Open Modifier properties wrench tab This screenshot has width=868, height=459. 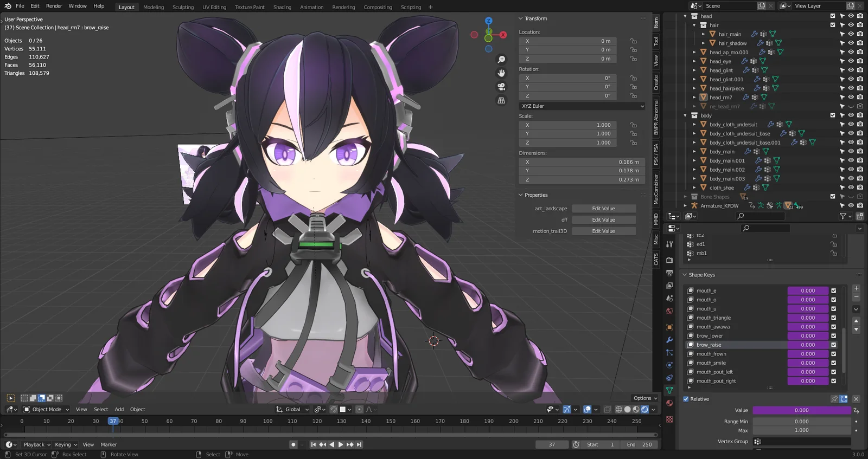(669, 340)
